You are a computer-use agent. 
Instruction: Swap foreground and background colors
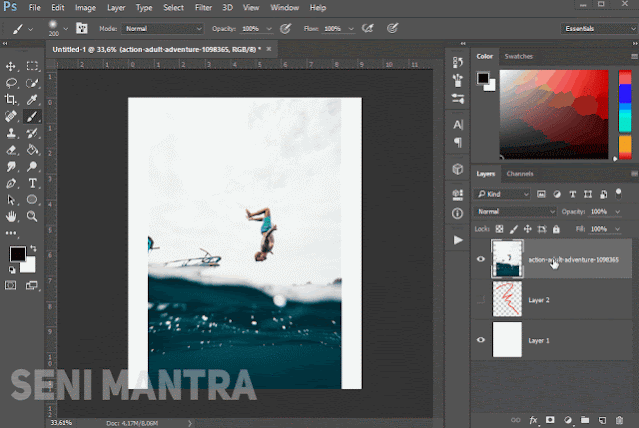click(33, 248)
